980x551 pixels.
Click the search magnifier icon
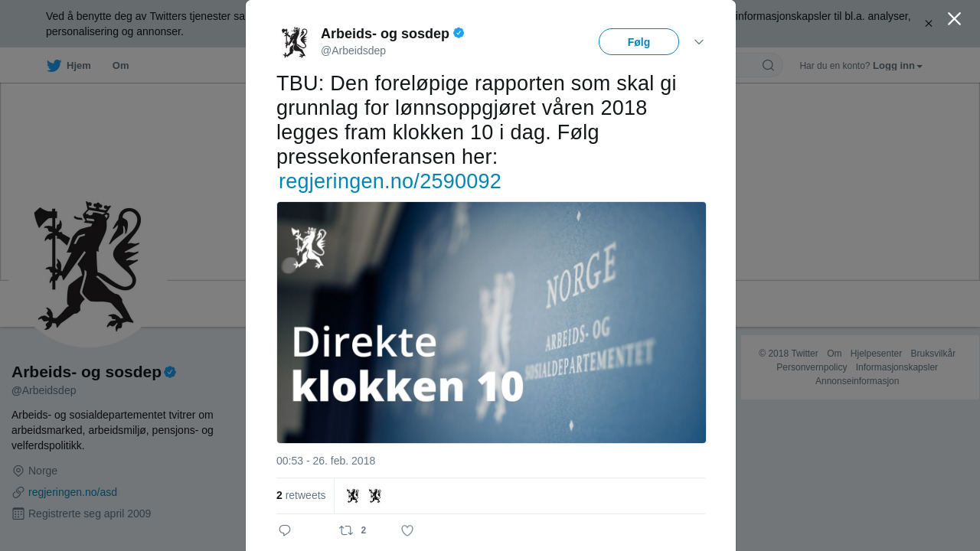click(x=768, y=65)
